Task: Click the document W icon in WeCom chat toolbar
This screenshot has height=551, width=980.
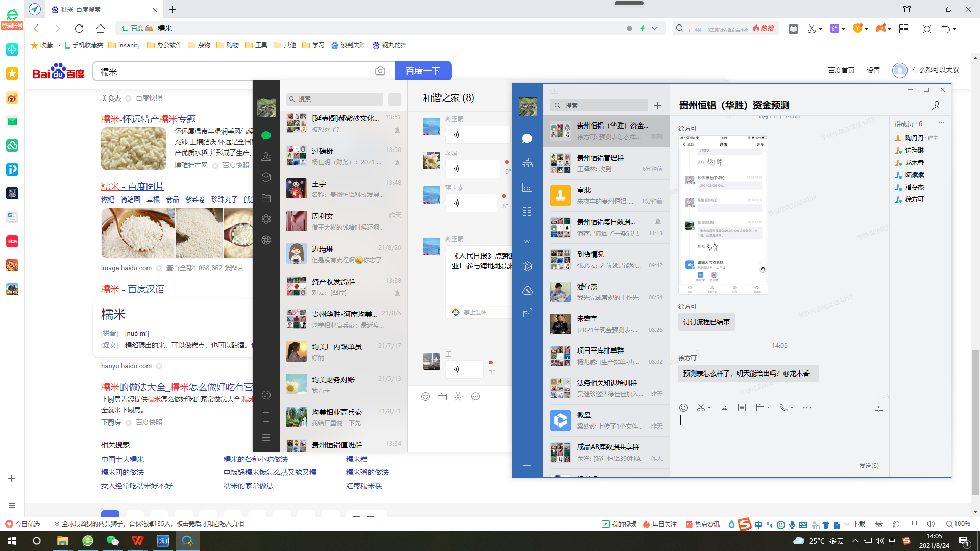Action: click(x=742, y=408)
